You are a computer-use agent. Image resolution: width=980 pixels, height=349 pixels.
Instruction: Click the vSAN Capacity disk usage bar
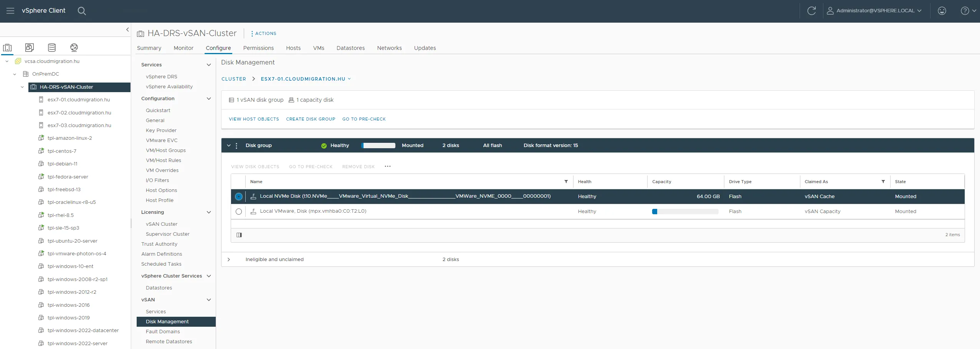tap(685, 212)
